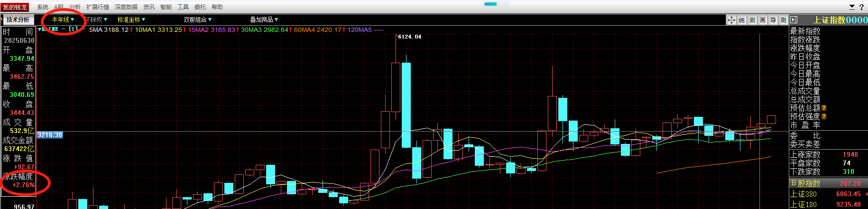Click the 10MA1 3313.25 indicator value
The width and height of the screenshot is (868, 209).
[158, 29]
